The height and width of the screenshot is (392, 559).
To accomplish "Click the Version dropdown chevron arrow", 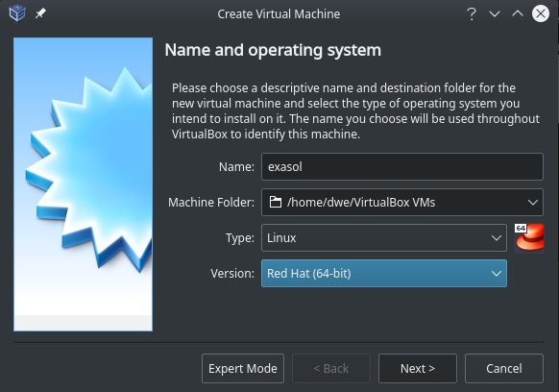I will (497, 274).
